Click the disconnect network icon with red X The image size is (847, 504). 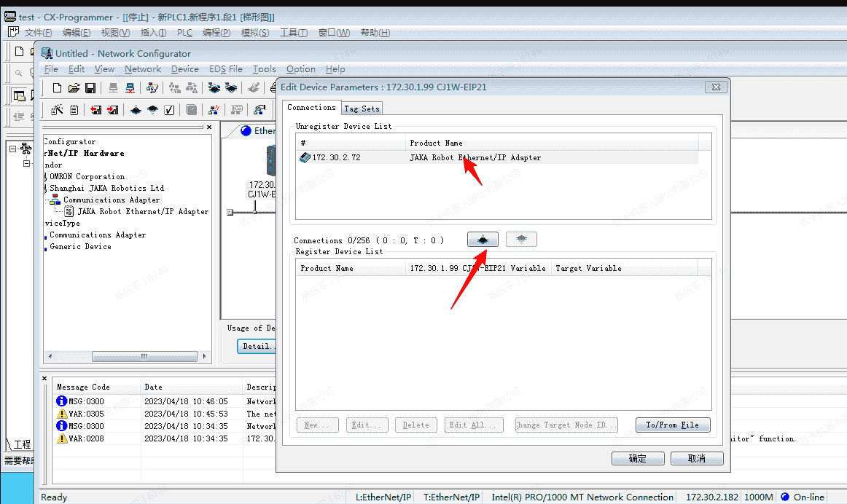point(130,88)
